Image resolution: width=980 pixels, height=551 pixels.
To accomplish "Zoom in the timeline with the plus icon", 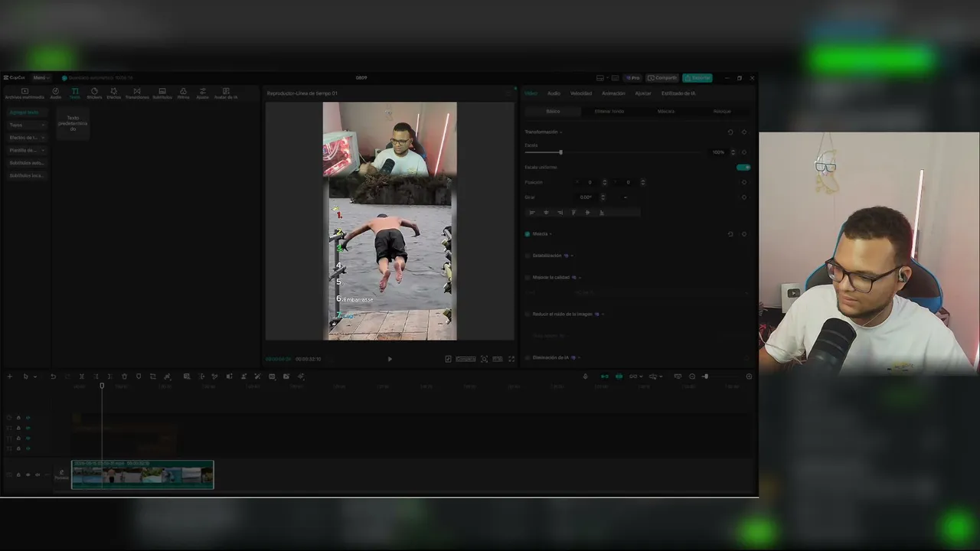I will pos(749,377).
